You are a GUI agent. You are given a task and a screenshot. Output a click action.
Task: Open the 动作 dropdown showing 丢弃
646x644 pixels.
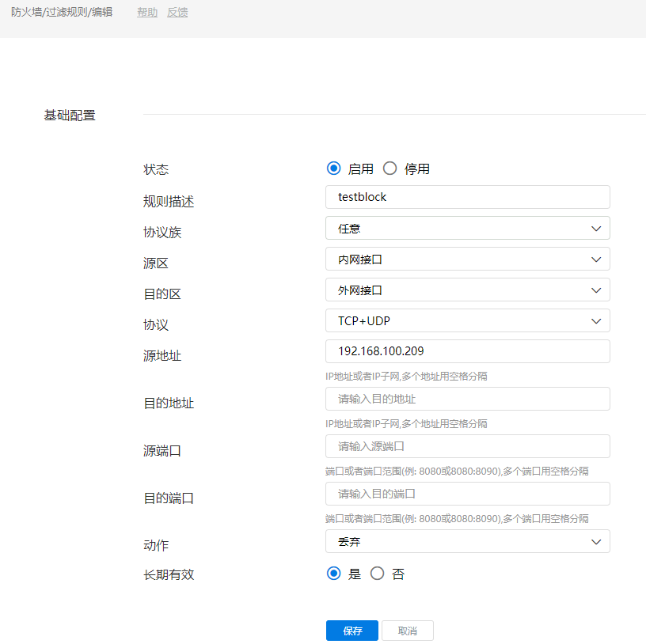coord(467,542)
